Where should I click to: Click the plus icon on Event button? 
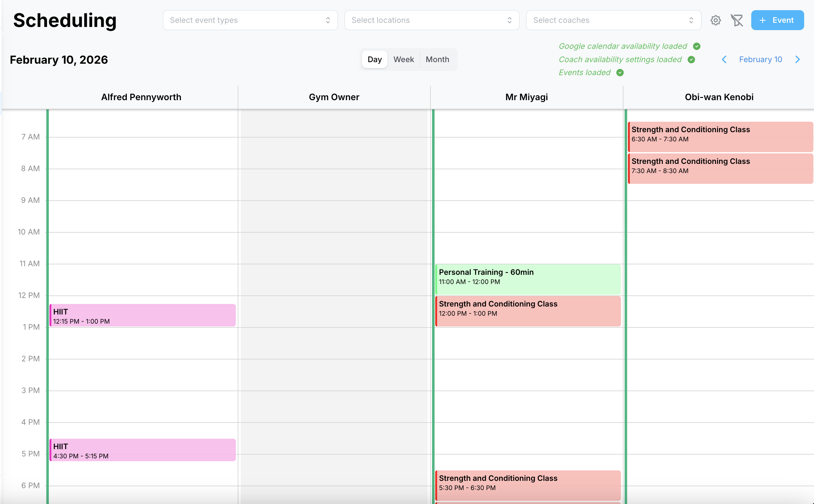point(762,20)
